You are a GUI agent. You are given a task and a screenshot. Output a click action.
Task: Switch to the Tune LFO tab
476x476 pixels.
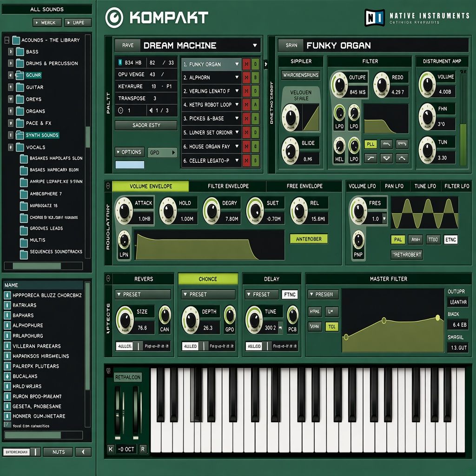point(425,186)
